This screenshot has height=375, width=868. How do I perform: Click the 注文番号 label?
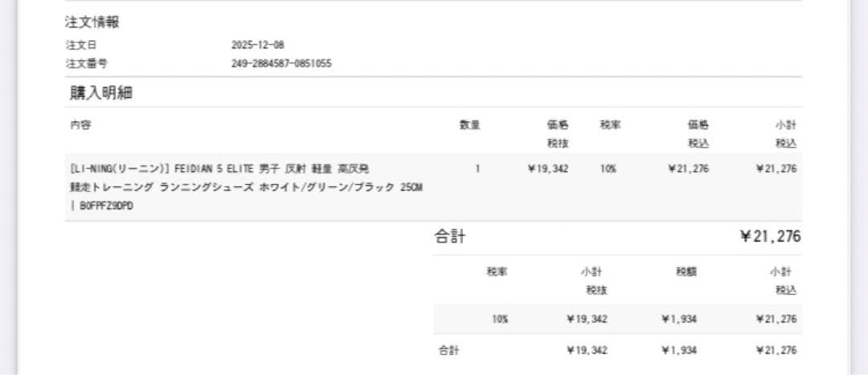86,63
